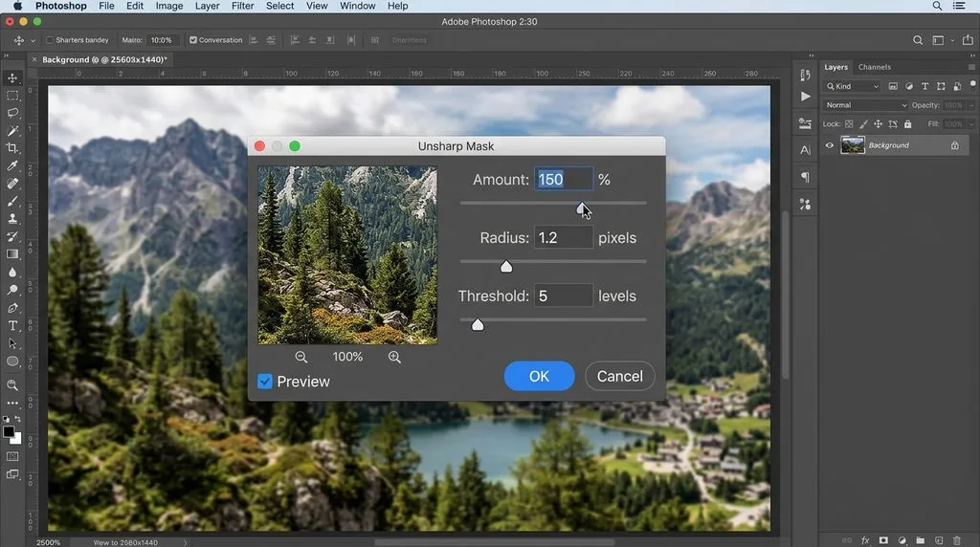980x547 pixels.
Task: Select the Gradient tool
Action: 12,254
